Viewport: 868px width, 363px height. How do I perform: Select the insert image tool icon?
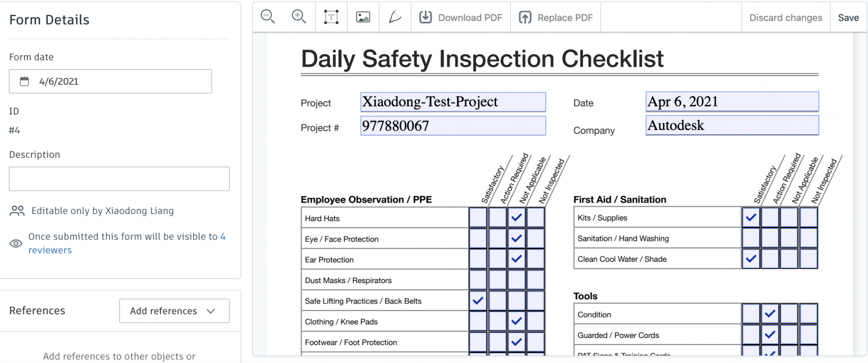click(x=363, y=17)
